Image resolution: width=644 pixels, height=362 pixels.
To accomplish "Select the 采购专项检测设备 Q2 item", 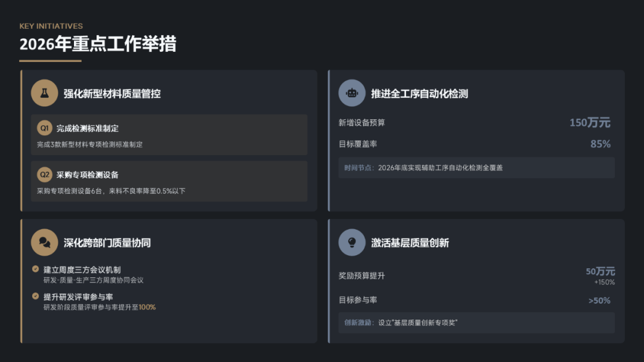I will point(169,181).
